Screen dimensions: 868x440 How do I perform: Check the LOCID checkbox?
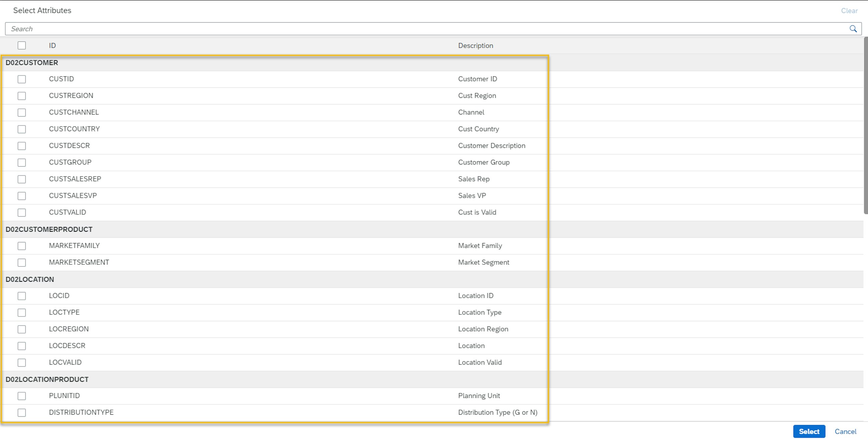pos(22,296)
